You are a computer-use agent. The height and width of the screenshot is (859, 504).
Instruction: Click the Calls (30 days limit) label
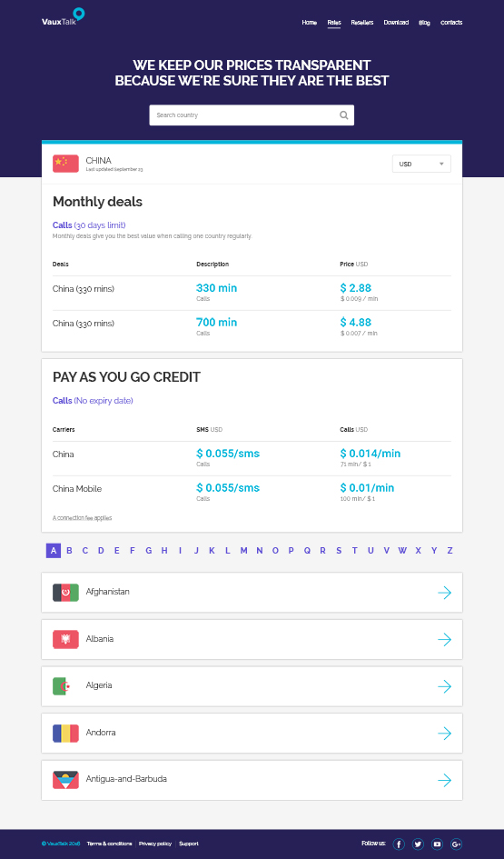point(89,225)
